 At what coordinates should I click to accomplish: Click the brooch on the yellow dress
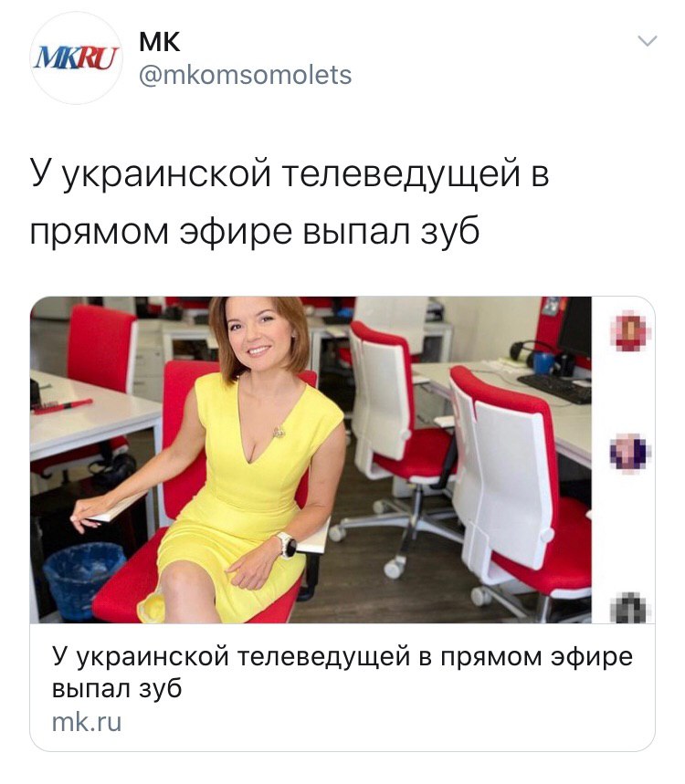point(279,431)
